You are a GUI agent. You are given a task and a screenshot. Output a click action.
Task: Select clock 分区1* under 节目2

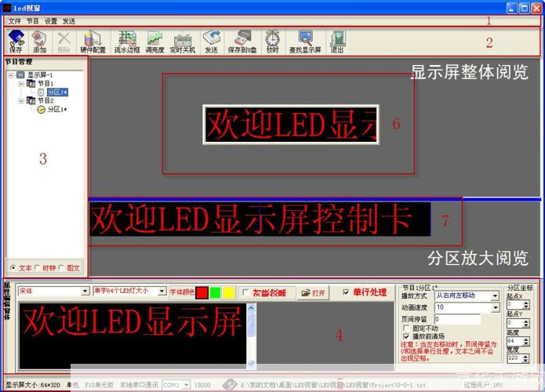pyautogui.click(x=57, y=109)
